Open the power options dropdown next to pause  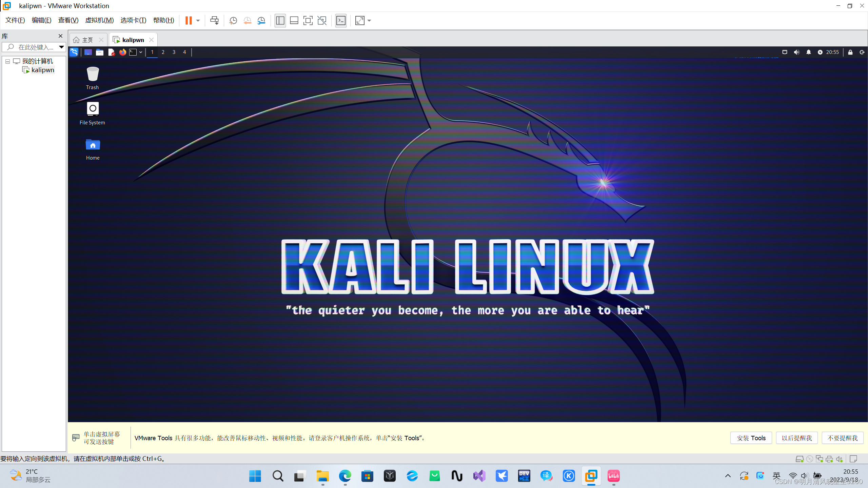click(198, 21)
